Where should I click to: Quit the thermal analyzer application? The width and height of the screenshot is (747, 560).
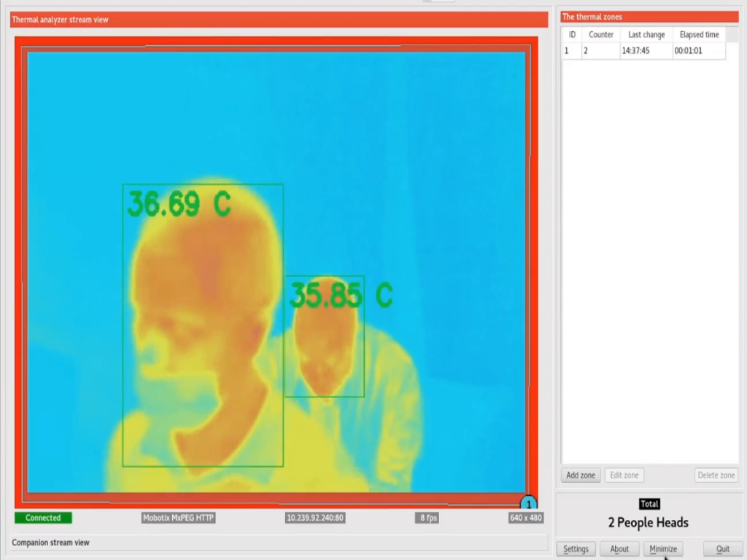click(723, 549)
